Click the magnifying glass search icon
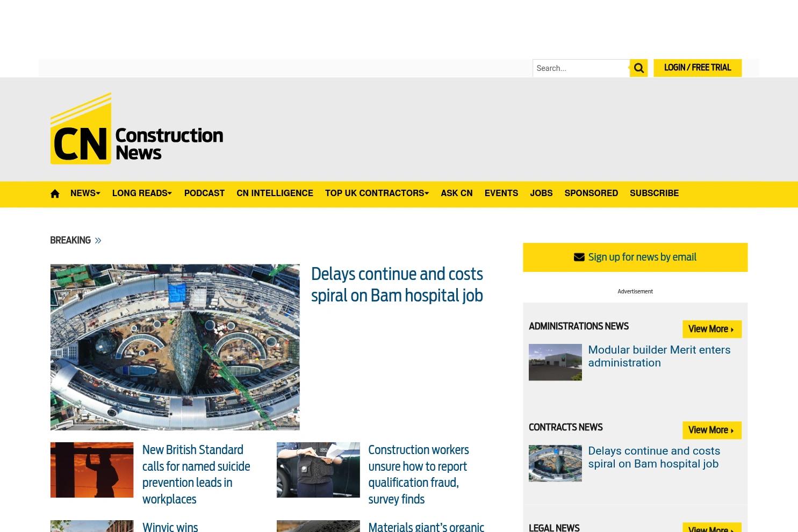Screen dimensions: 798x532 [638, 68]
